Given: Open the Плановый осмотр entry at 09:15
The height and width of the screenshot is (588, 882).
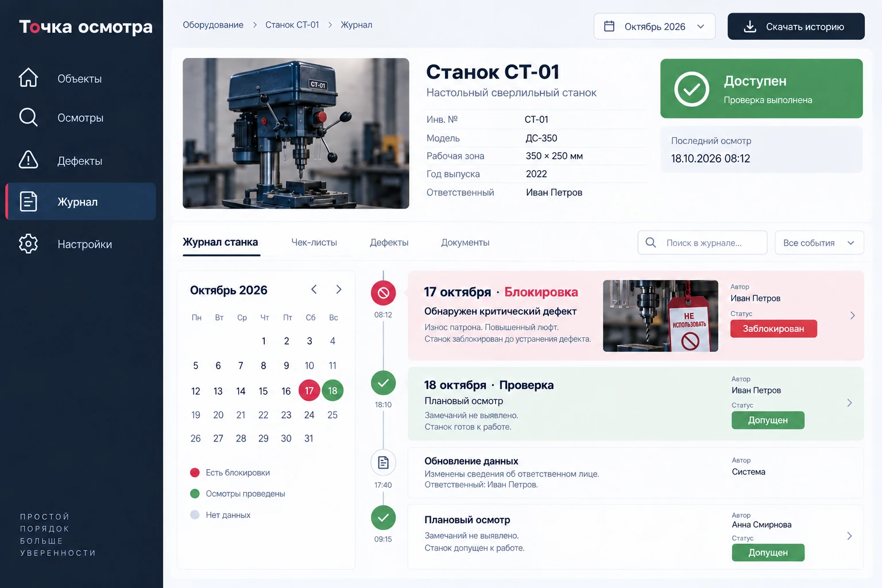Looking at the screenshot, I should tap(636, 536).
